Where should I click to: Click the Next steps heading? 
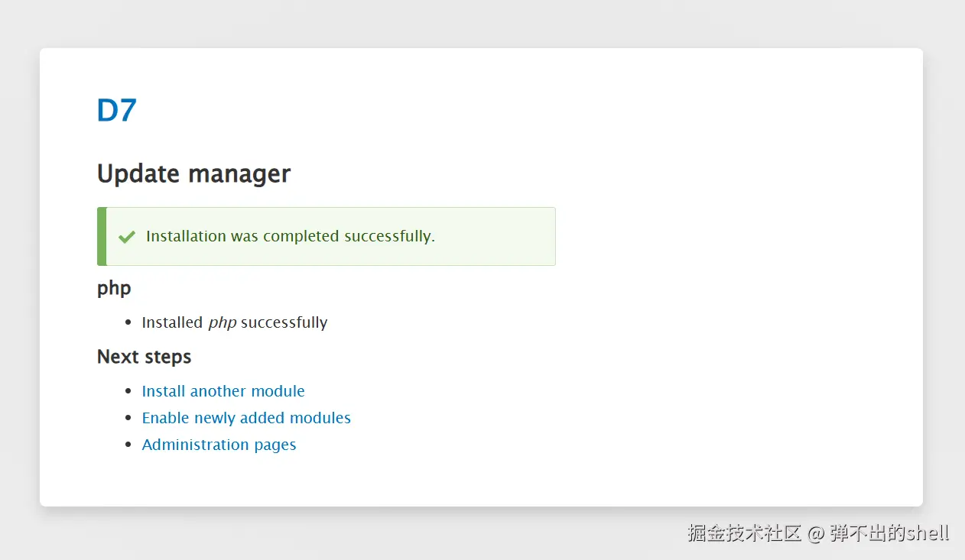[144, 357]
